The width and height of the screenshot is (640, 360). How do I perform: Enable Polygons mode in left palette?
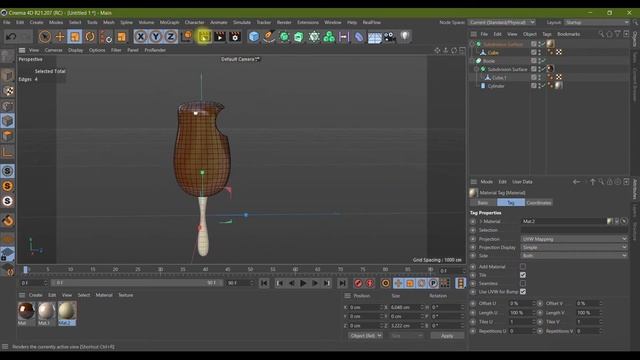coord(7,136)
